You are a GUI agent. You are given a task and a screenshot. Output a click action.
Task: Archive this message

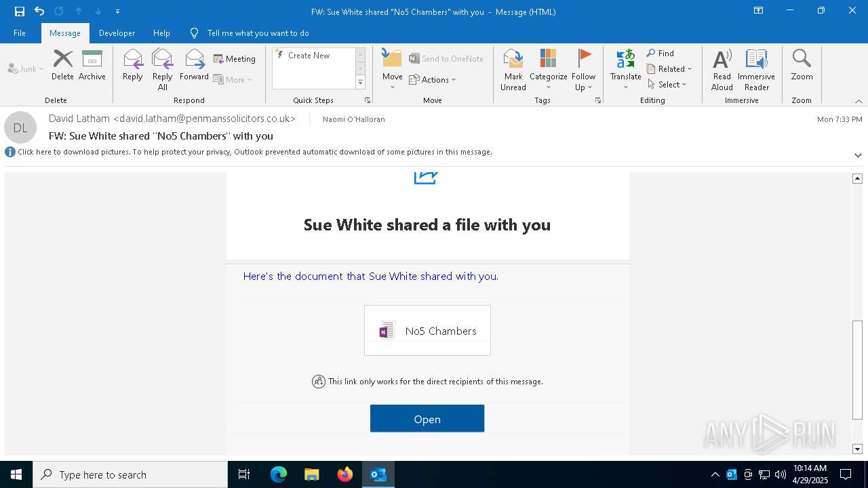click(x=92, y=65)
